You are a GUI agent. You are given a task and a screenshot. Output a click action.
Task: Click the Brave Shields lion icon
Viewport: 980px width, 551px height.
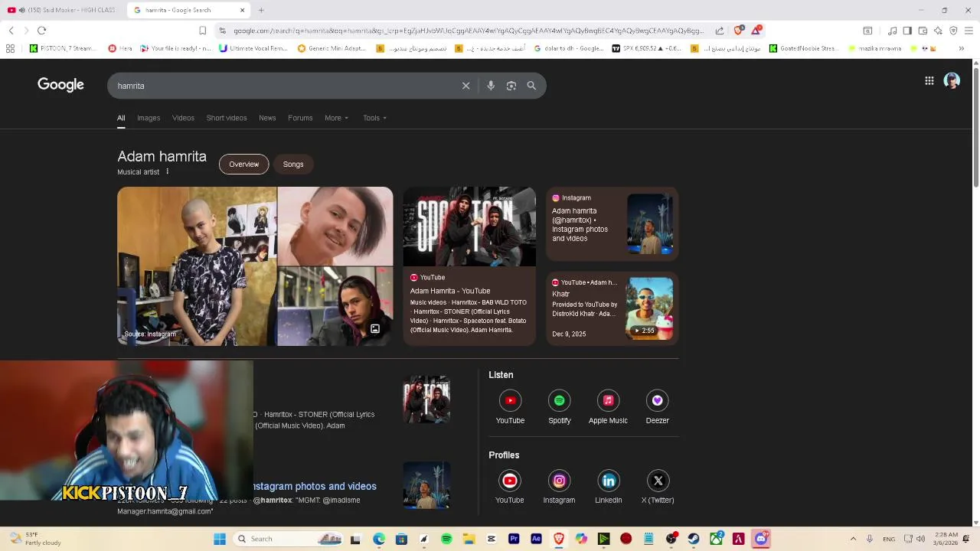click(x=738, y=31)
